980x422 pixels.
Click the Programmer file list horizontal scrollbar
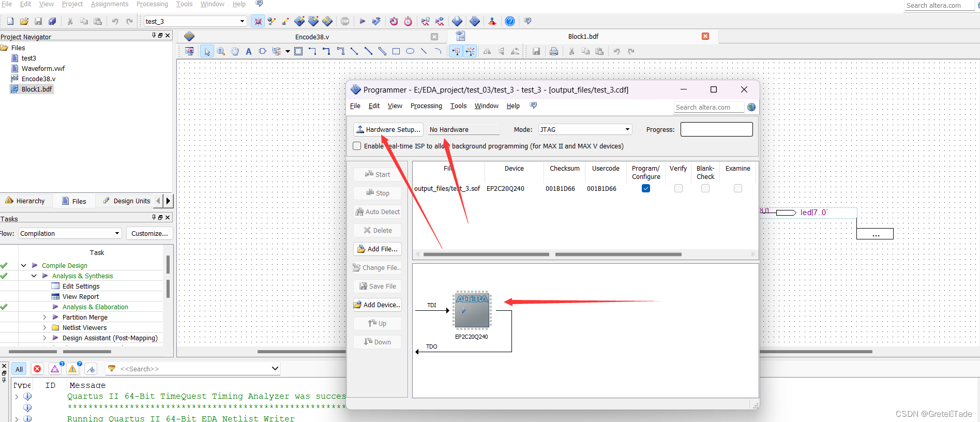tap(585, 254)
